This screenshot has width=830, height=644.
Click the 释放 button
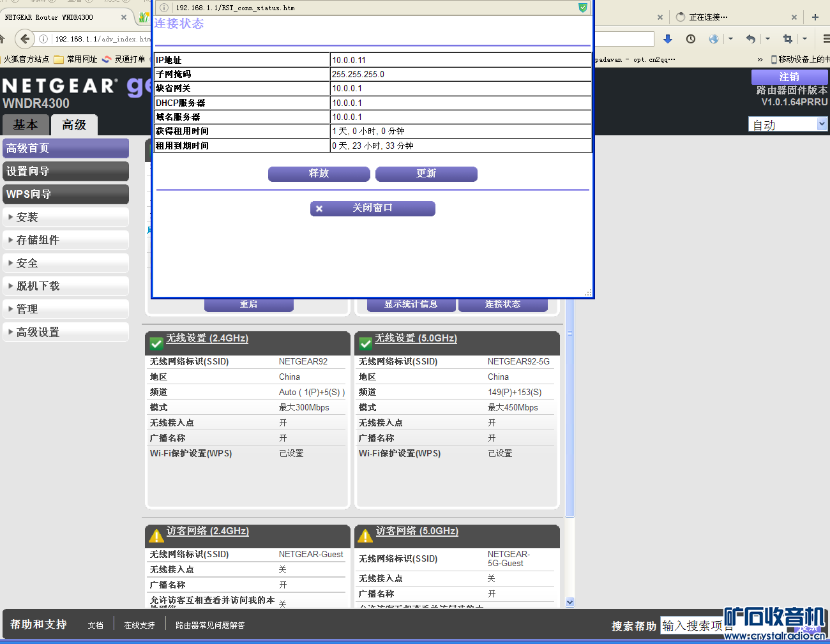(x=319, y=174)
